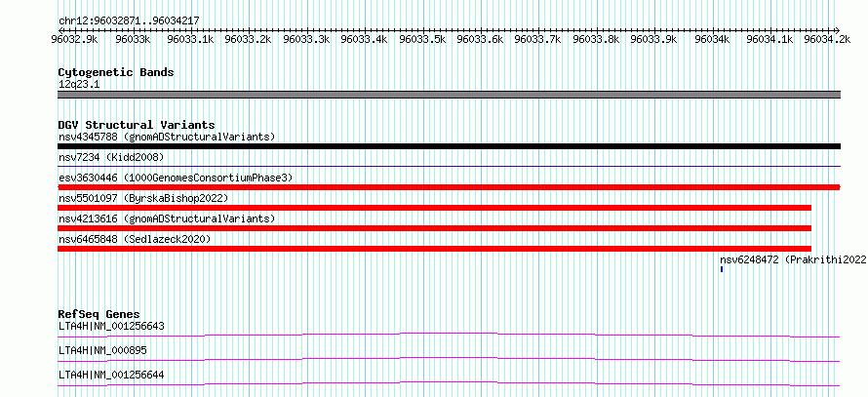Click the 96033.7k ruler tick label
This screenshot has height=397, width=868.
[538, 39]
